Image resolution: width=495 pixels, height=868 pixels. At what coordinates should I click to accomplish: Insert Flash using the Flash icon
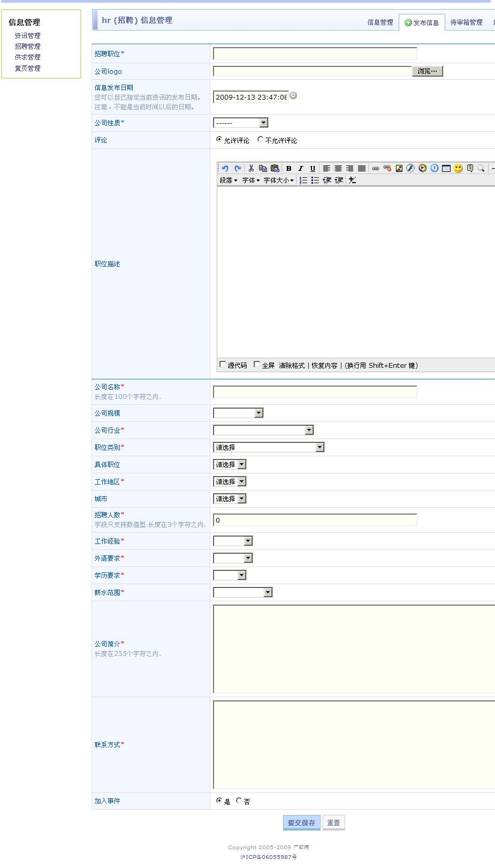coord(410,168)
